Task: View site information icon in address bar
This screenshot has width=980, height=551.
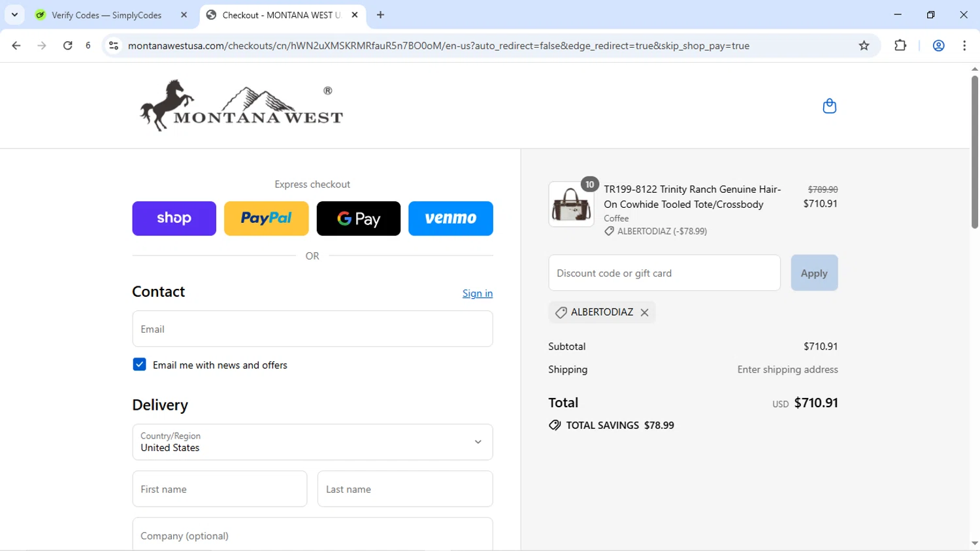Action: (x=114, y=46)
